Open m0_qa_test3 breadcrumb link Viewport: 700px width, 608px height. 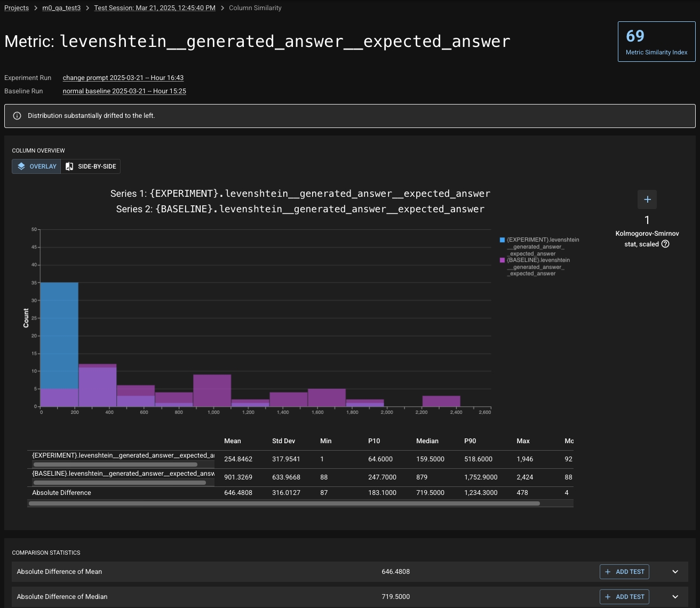click(61, 8)
